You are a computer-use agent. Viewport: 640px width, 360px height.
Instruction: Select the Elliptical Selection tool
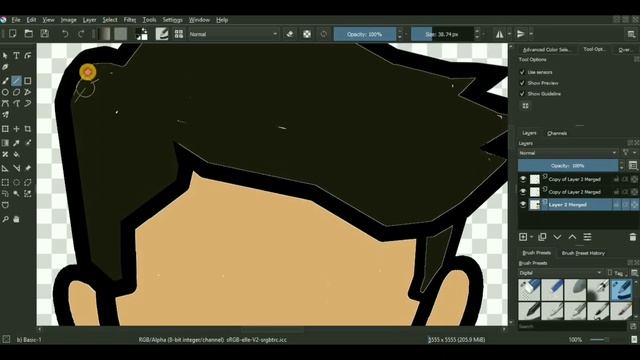pyautogui.click(x=16, y=182)
